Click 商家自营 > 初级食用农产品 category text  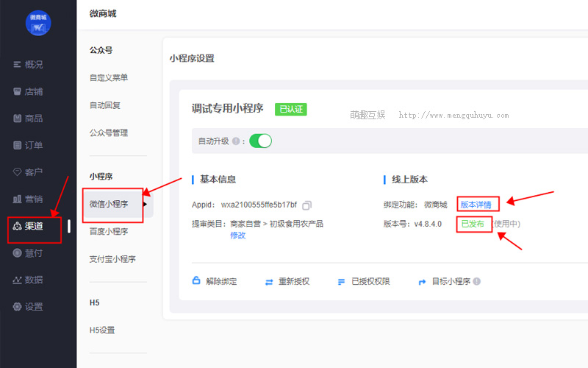(277, 224)
